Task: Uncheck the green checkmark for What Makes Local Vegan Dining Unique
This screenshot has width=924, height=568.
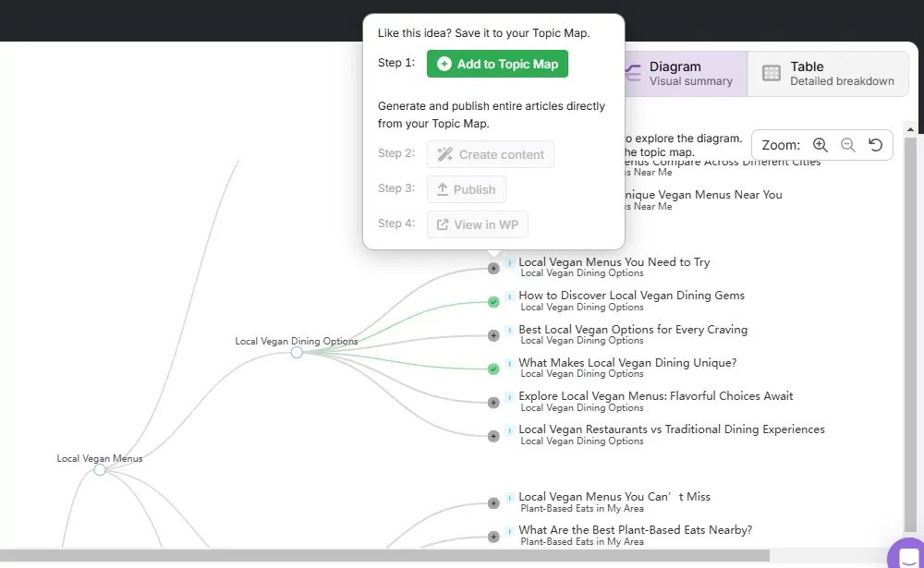Action: [x=493, y=369]
